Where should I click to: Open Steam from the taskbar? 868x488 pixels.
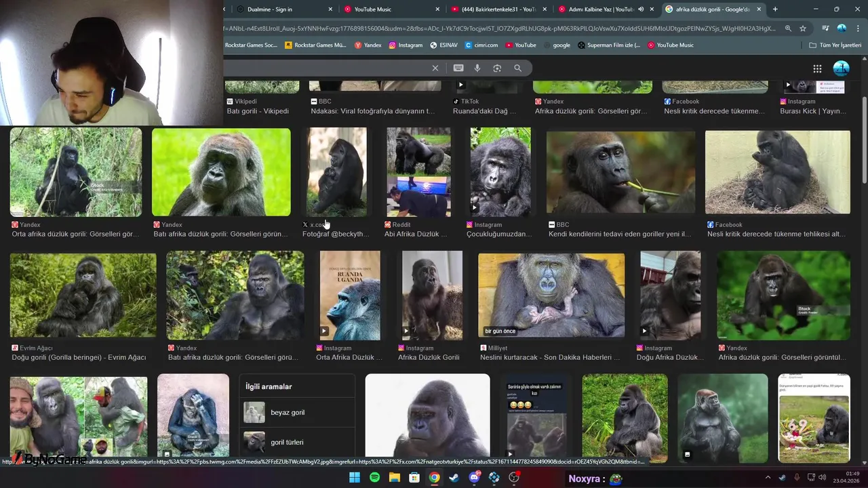pyautogui.click(x=454, y=478)
